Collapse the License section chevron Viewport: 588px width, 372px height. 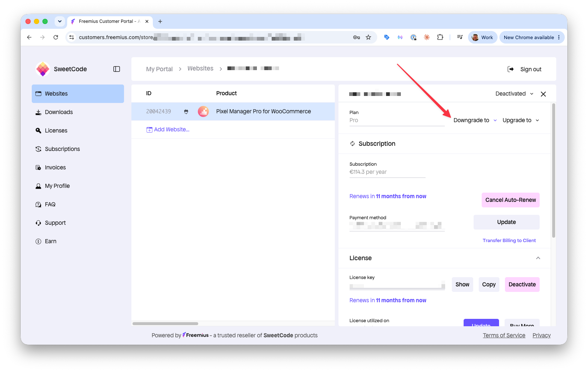[538, 258]
